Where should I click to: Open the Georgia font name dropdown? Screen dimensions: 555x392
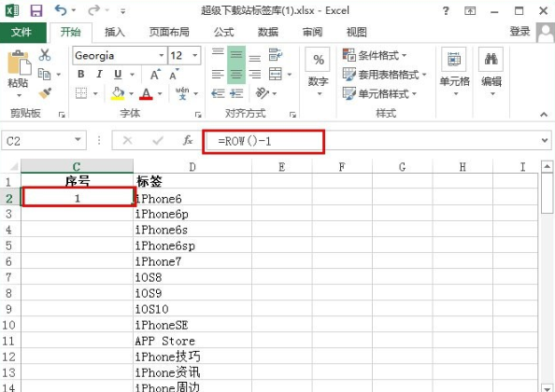pyautogui.click(x=161, y=55)
